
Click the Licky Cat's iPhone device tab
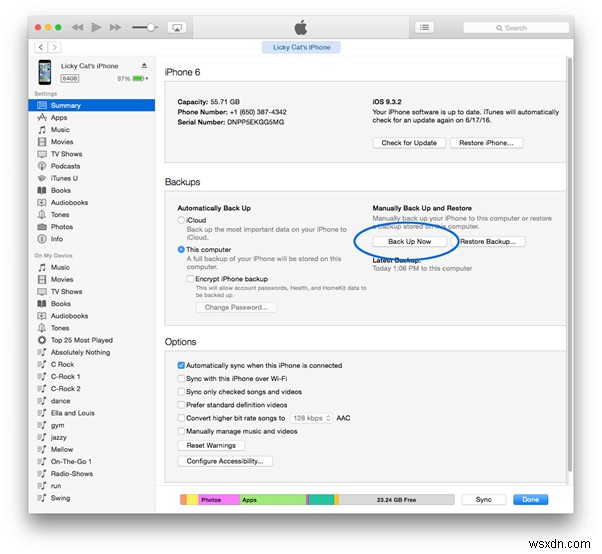point(301,47)
